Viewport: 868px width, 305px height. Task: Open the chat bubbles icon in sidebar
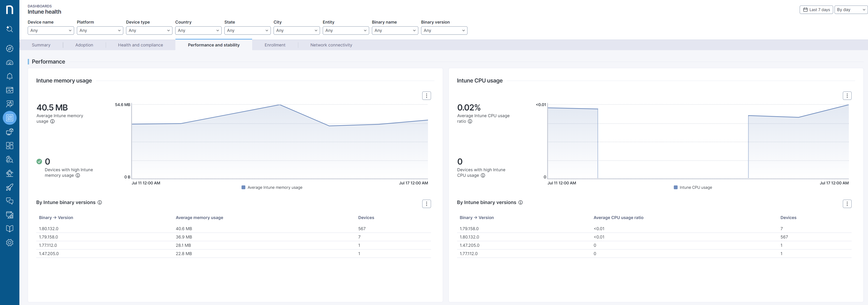tap(9, 201)
